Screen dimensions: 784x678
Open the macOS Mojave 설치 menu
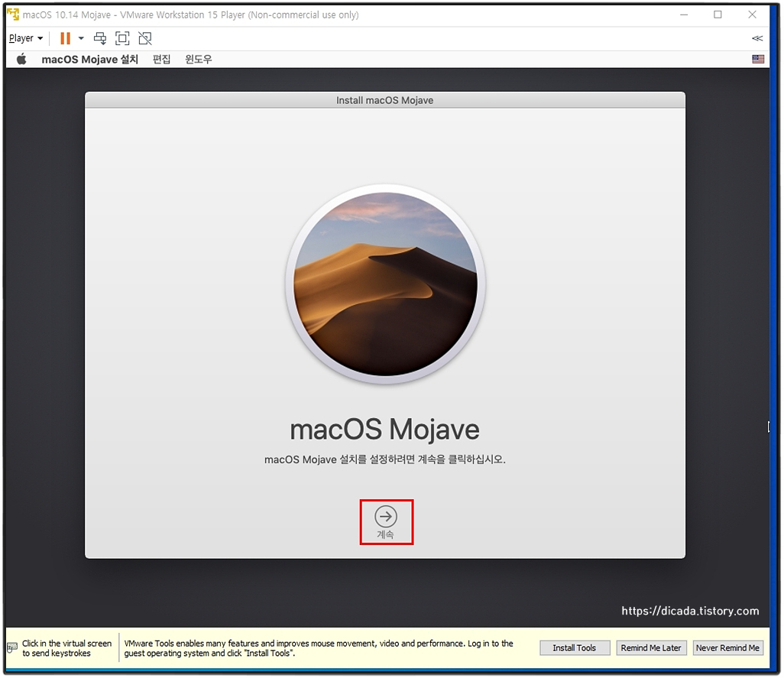(x=89, y=60)
